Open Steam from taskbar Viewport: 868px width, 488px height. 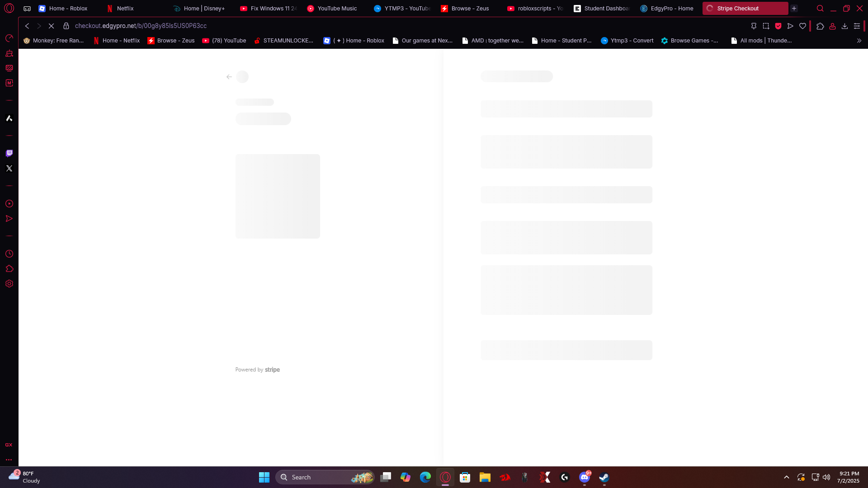(604, 477)
